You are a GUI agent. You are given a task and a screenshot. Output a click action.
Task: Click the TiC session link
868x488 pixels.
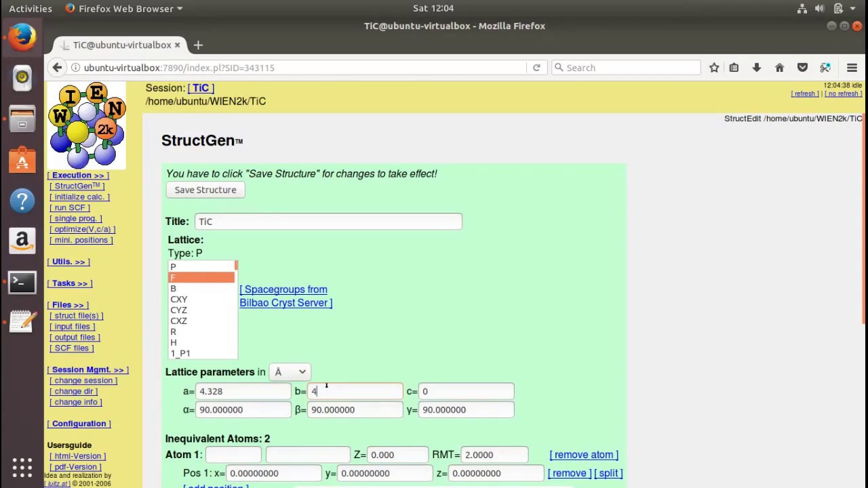201,88
